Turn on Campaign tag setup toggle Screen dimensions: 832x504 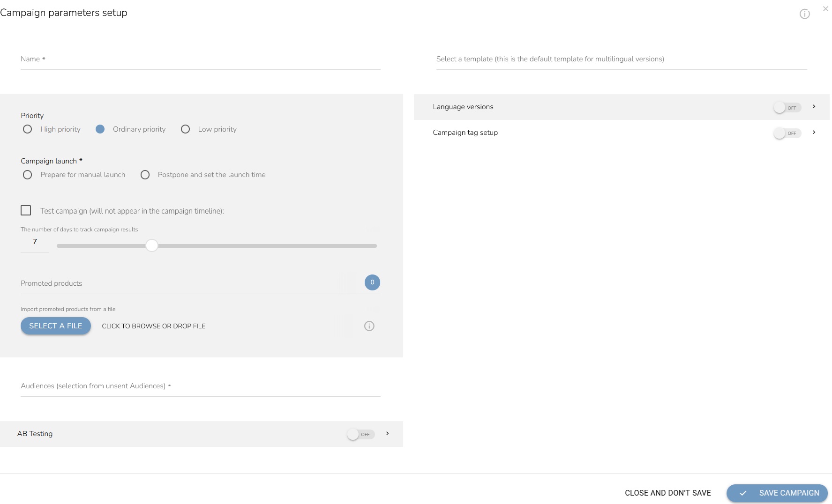point(787,133)
